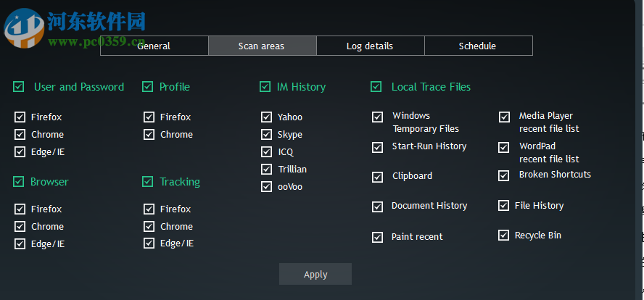Click the 'Skype' label text
Viewport: 644px width, 300px height.
(290, 135)
